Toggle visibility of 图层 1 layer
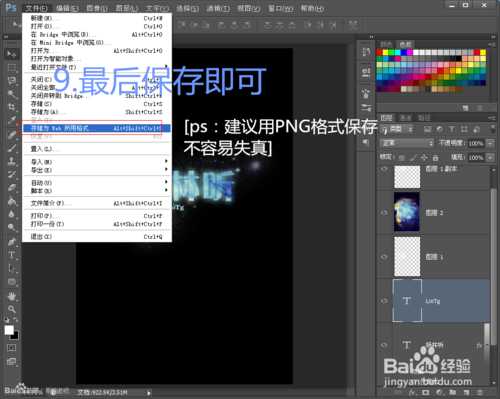The height and width of the screenshot is (399, 500). tap(384, 257)
